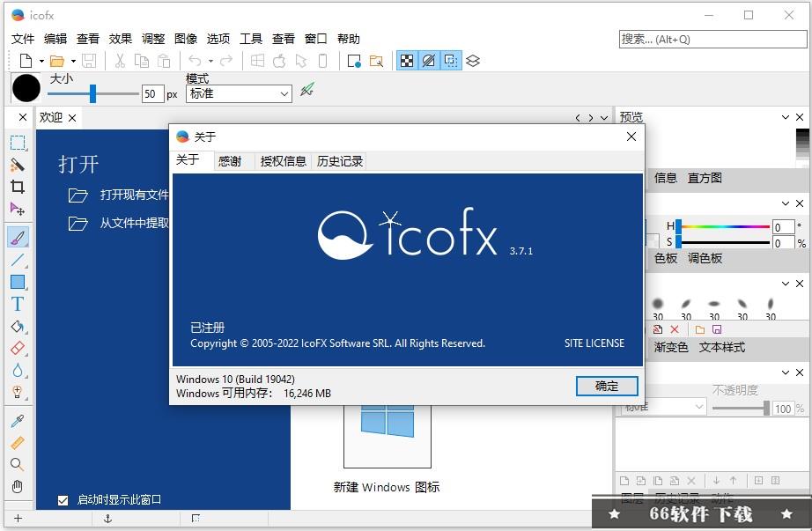The height and width of the screenshot is (531, 812).
Task: Click the cursor creation toolbar icon
Action: pos(301,61)
